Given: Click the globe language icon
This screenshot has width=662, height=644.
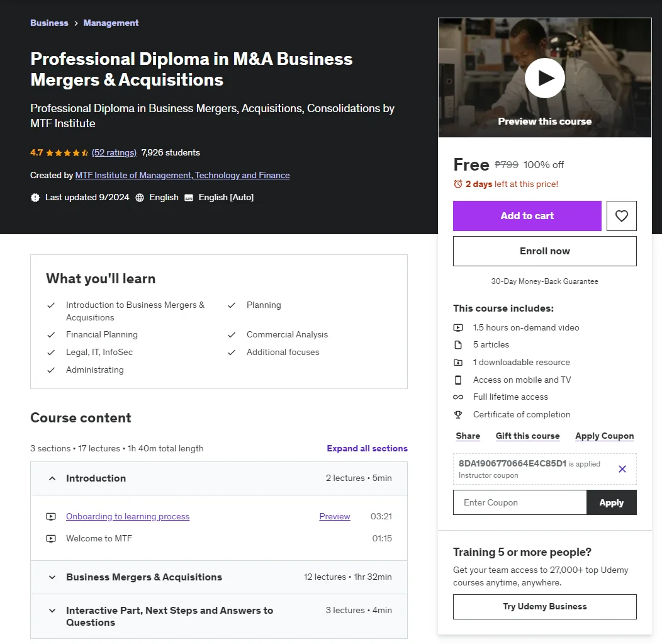Looking at the screenshot, I should (x=140, y=198).
